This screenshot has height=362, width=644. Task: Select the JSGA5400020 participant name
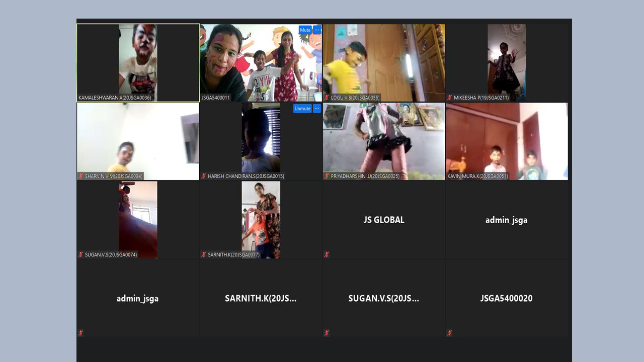[x=506, y=298]
